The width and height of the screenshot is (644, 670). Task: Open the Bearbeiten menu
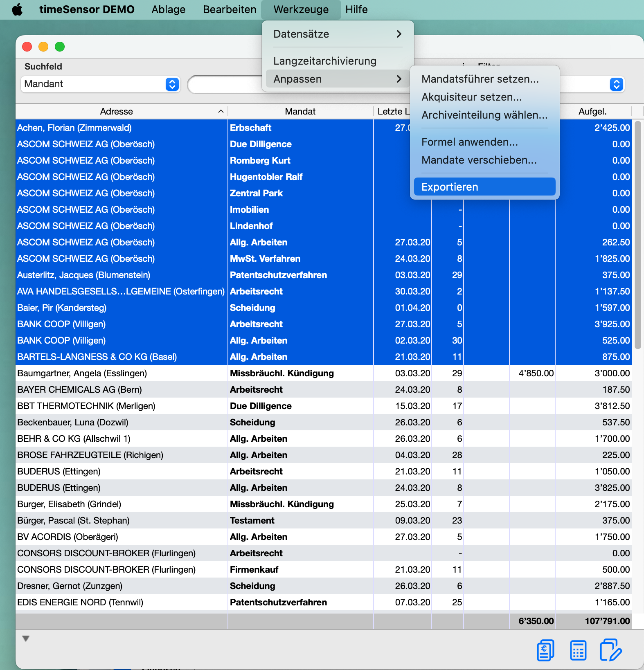click(230, 9)
